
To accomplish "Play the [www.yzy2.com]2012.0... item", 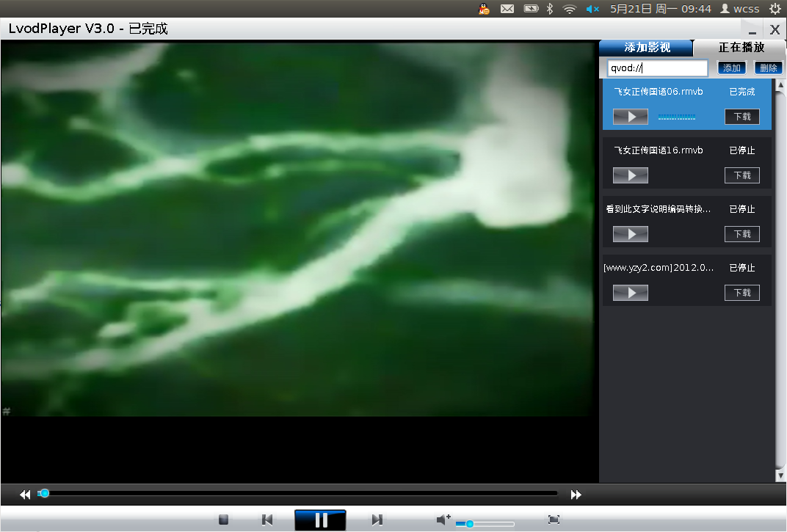I will [631, 293].
